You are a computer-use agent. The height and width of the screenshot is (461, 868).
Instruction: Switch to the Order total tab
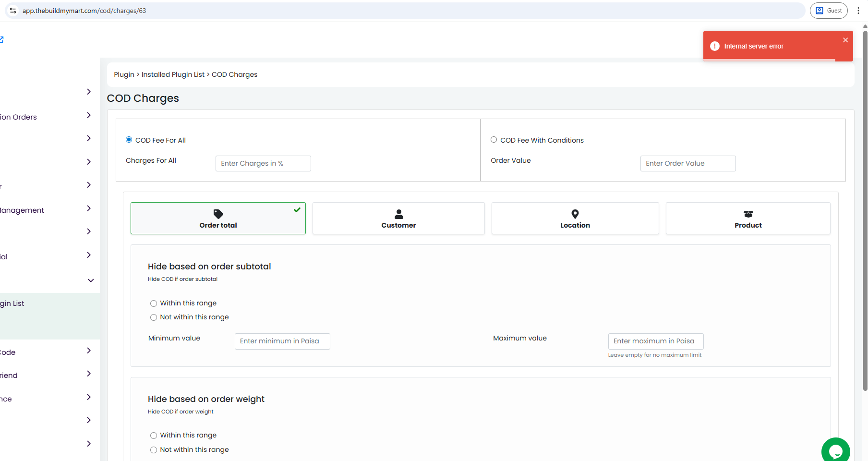[x=218, y=218]
